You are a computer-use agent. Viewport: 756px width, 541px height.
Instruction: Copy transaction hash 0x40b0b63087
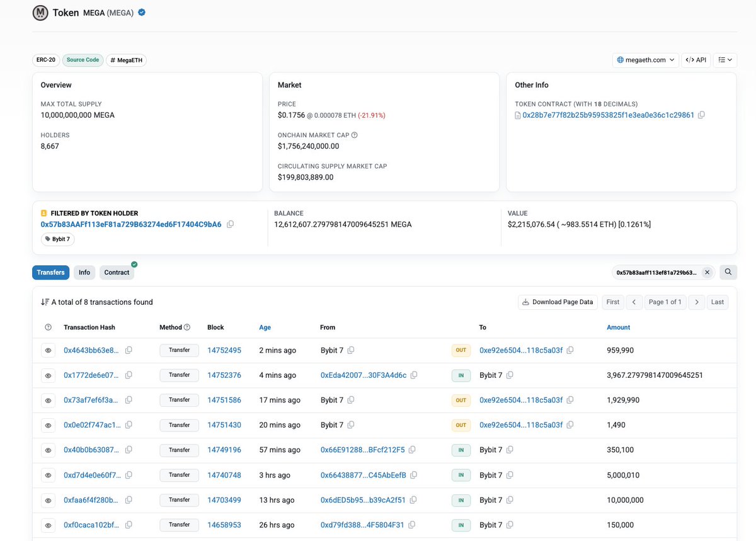coord(129,450)
